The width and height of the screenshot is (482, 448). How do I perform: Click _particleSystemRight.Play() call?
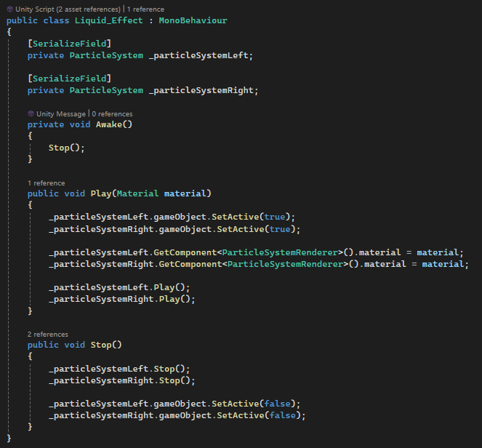coord(122,299)
